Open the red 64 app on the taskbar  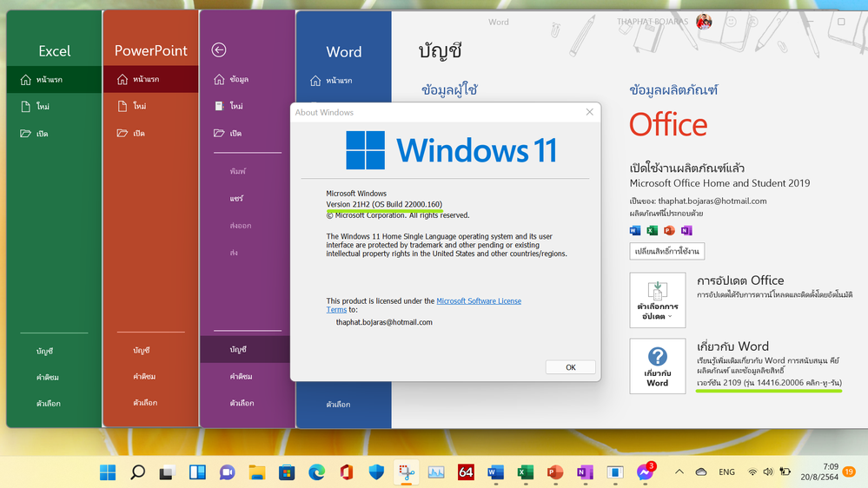(466, 472)
